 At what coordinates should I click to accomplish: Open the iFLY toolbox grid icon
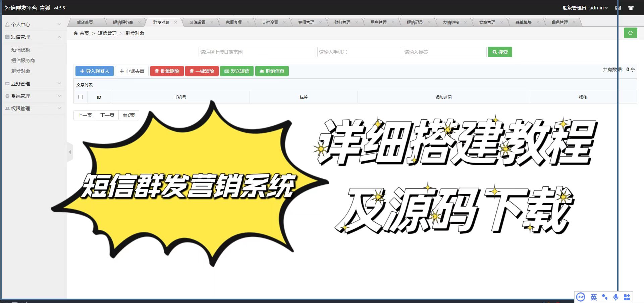pyautogui.click(x=627, y=297)
